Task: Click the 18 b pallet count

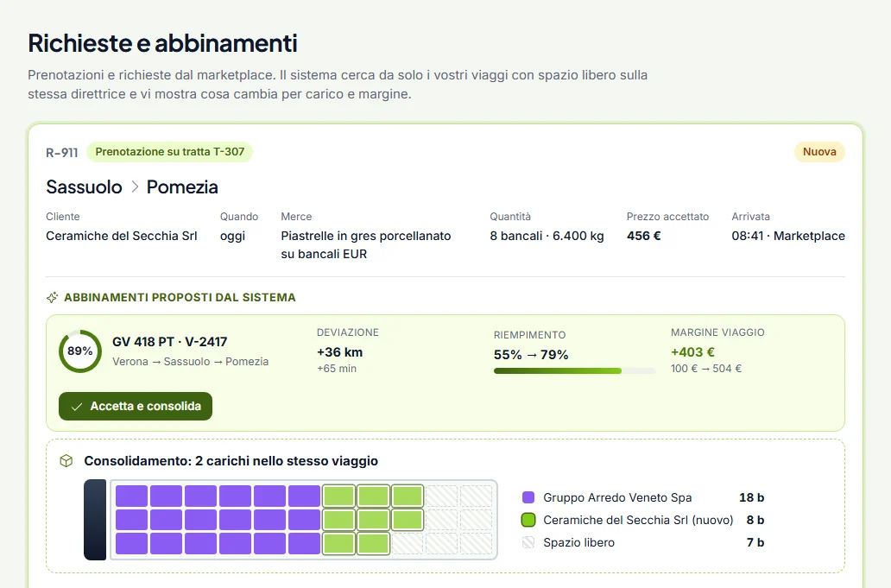Action: click(x=751, y=497)
